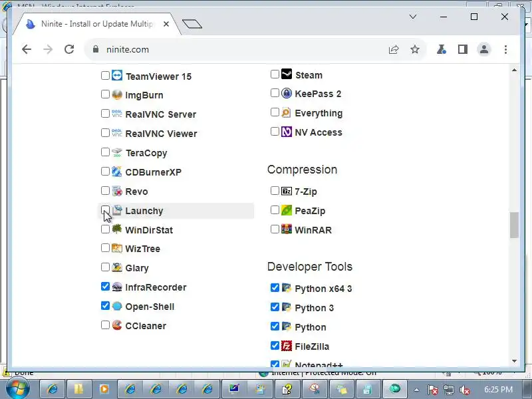Select the Ninite browser tab

(96, 24)
